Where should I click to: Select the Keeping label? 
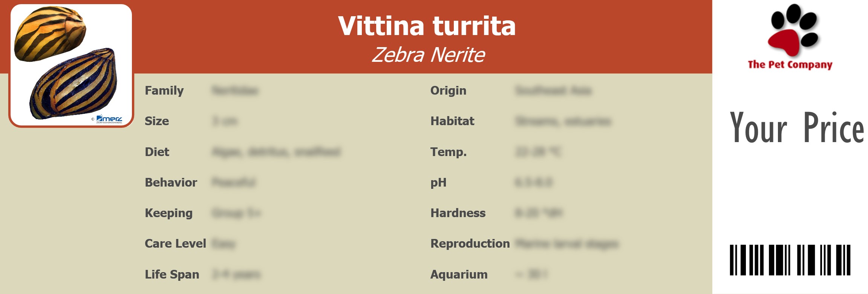pos(168,213)
